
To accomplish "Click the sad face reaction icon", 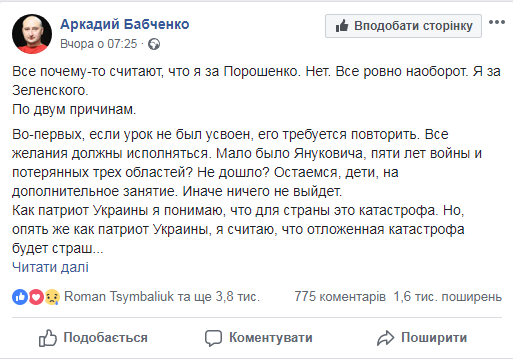I will (x=52, y=297).
